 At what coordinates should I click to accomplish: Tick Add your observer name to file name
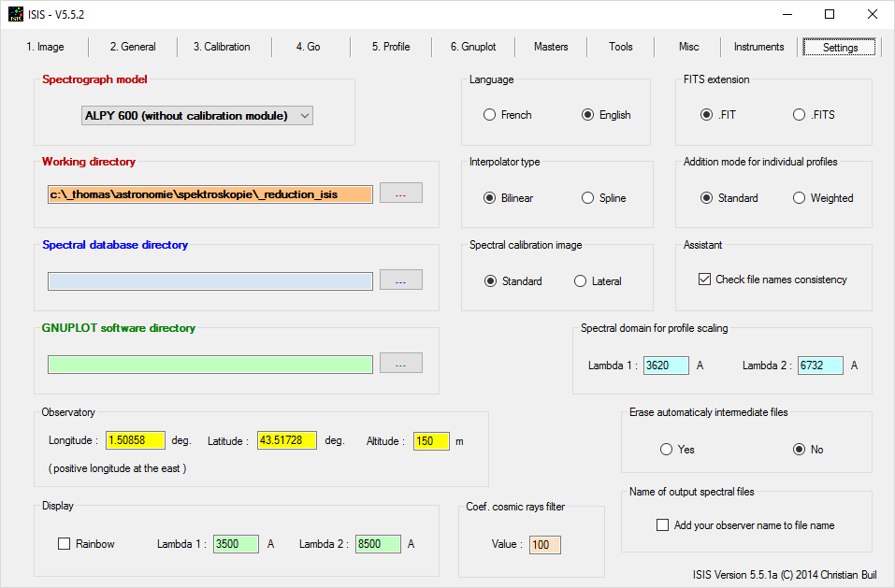[x=663, y=525]
